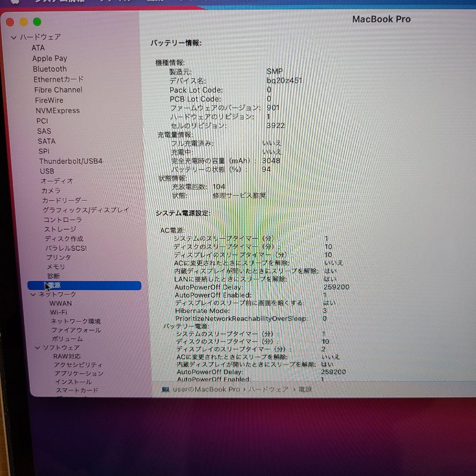Show Ethernetカード information
Screen dimensions: 476x476
coord(59,79)
